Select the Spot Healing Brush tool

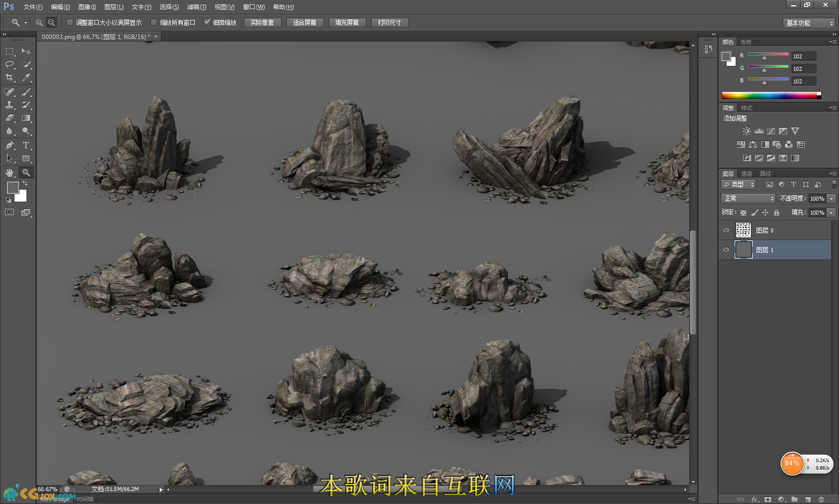[9, 92]
